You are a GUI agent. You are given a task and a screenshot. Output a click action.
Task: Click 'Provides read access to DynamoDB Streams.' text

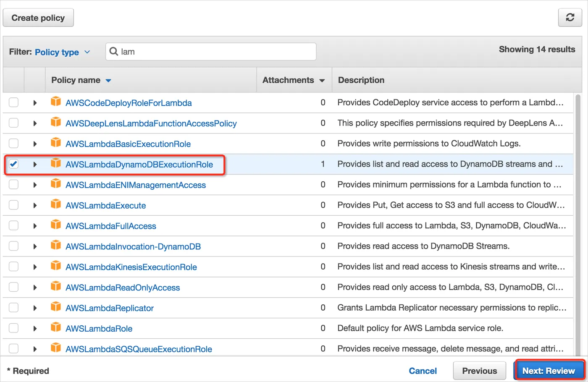pos(423,246)
